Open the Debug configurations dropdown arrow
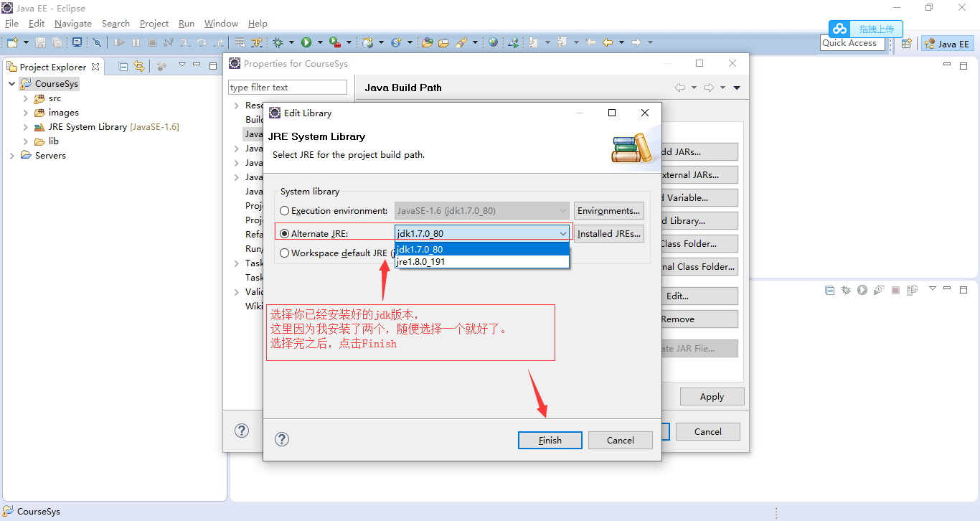 [291, 42]
